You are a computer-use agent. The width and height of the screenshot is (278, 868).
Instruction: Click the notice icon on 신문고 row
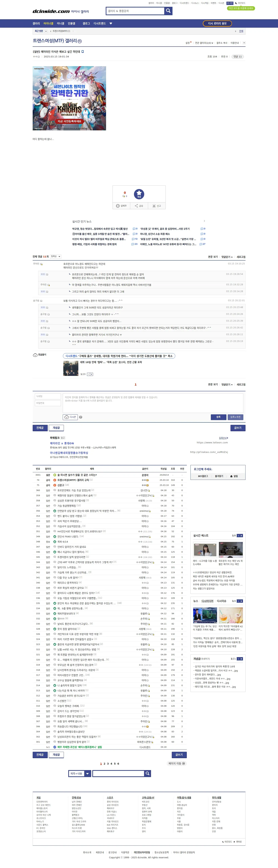[x=55, y=485]
